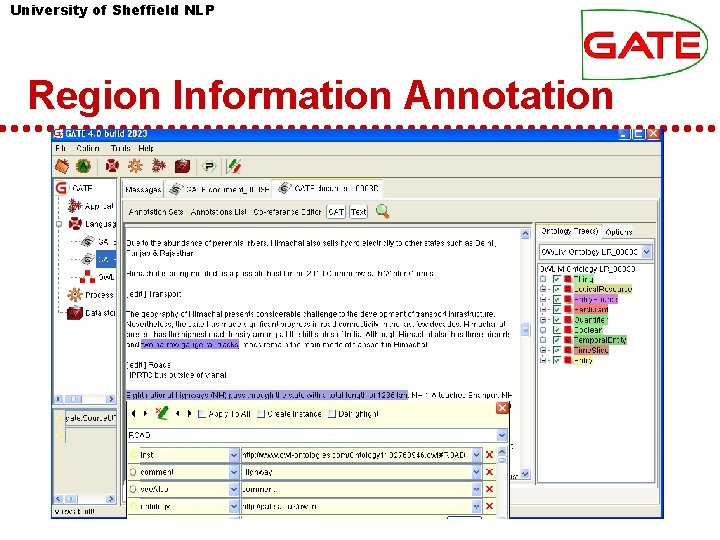The image size is (720, 540).
Task: Click the red X pencil delete annotation icon
Action: tap(161, 413)
